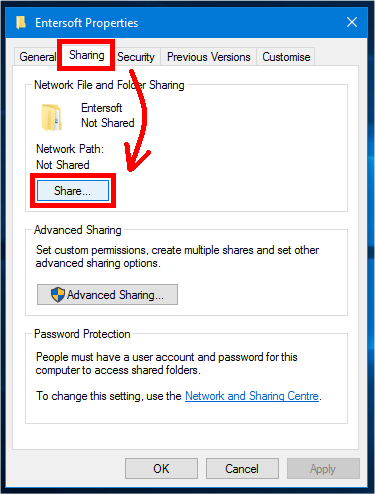Click the Share... button
375x494 pixels.
[x=73, y=191]
